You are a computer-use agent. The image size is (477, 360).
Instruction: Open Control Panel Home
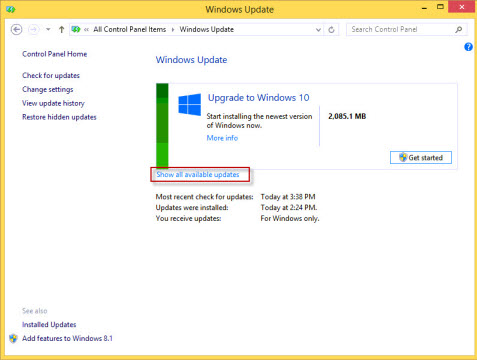click(x=55, y=54)
